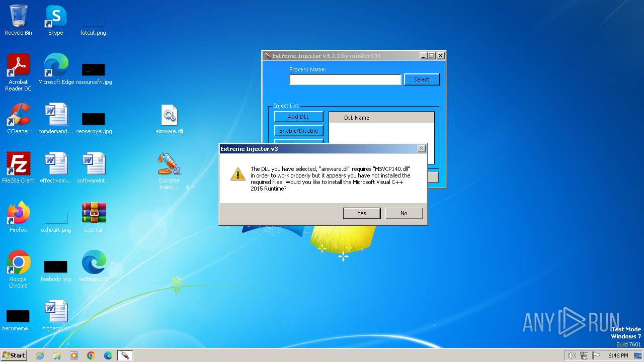Screen dimensions: 644x362
Task: Click Yes to install Visual C++ Runtime
Action: [x=362, y=213]
